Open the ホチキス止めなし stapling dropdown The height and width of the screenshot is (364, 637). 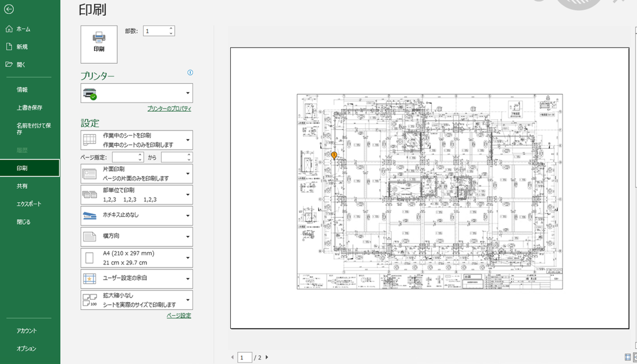pyautogui.click(x=137, y=216)
